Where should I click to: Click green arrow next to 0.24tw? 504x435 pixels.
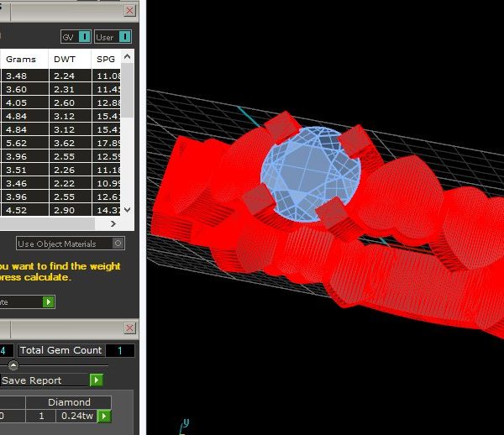(x=104, y=416)
